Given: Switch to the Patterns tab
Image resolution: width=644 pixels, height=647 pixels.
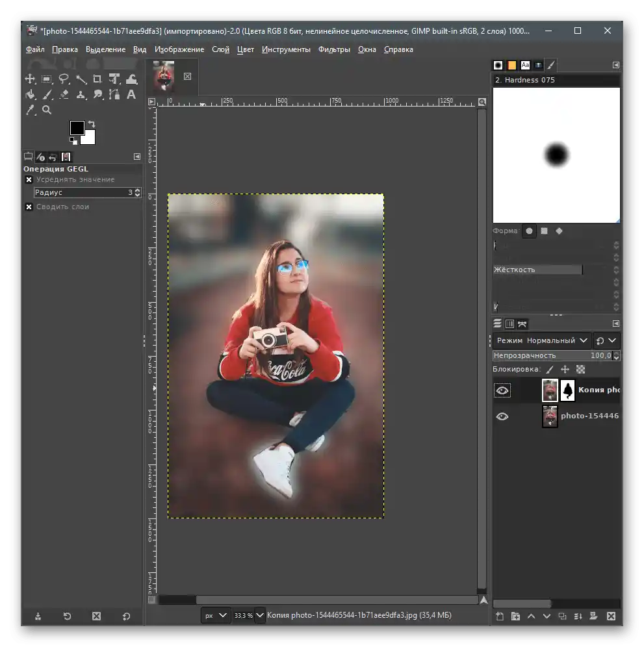Looking at the screenshot, I should pos(512,65).
